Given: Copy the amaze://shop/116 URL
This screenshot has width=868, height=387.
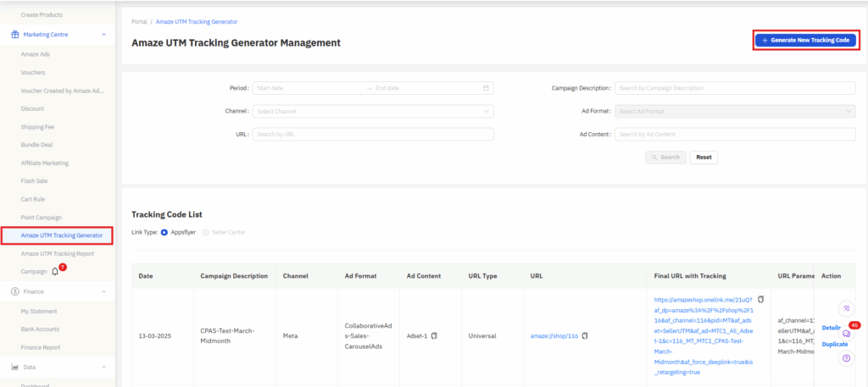Looking at the screenshot, I should [585, 335].
